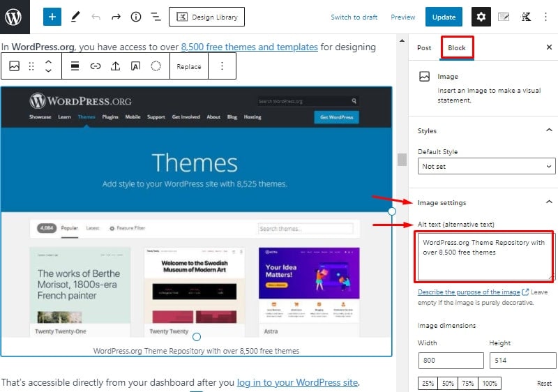This screenshot has width=558, height=392.
Task: Click the Crop image icon
Action: (115, 66)
